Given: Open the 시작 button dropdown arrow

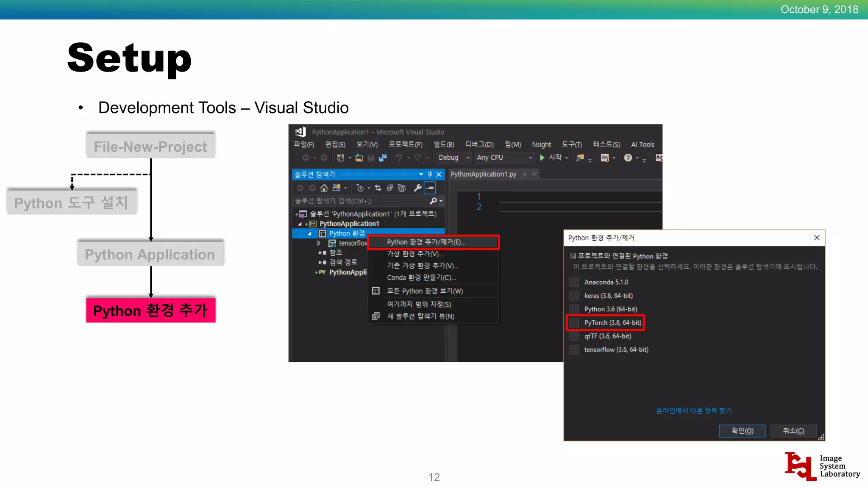Looking at the screenshot, I should 567,158.
